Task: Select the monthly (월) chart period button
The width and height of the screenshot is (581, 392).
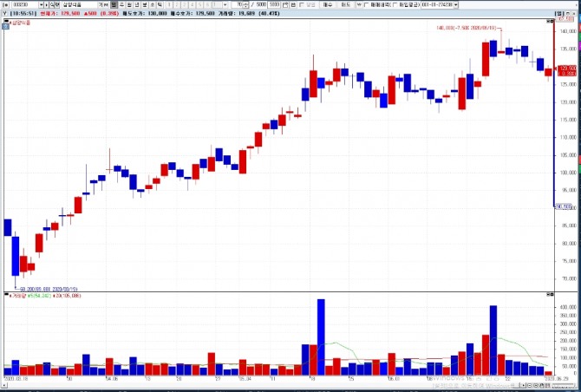Action: pyautogui.click(x=129, y=5)
